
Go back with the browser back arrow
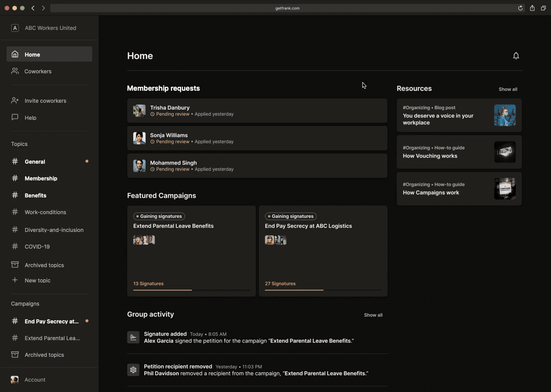click(x=33, y=8)
